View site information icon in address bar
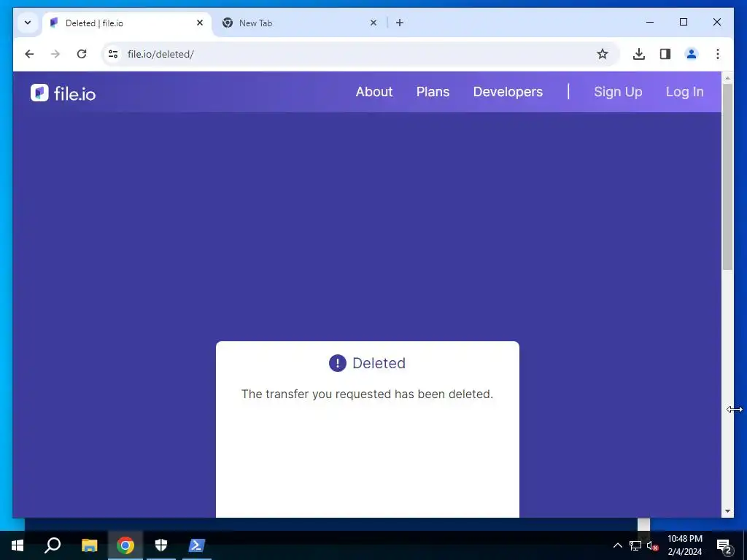 pos(113,54)
